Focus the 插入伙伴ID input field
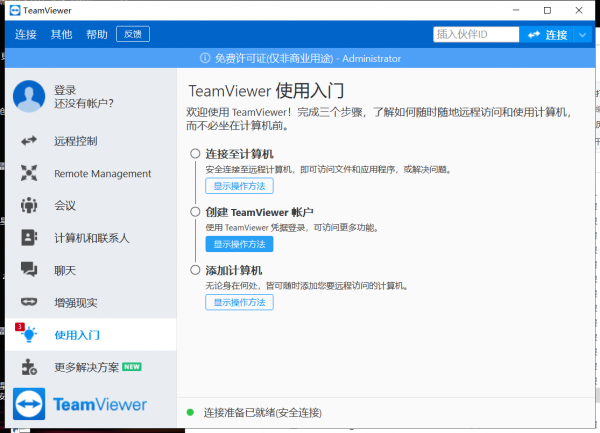600x433 pixels. (476, 34)
